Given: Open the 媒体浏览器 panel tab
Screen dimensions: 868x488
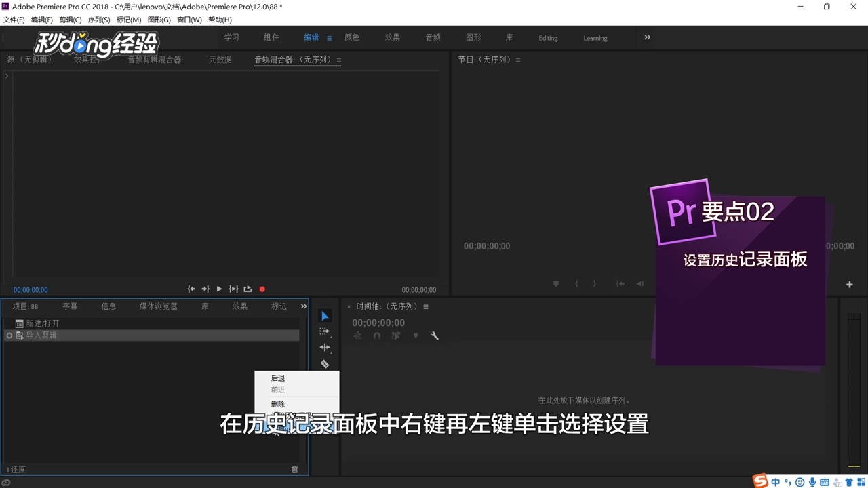Looking at the screenshot, I should (x=159, y=306).
